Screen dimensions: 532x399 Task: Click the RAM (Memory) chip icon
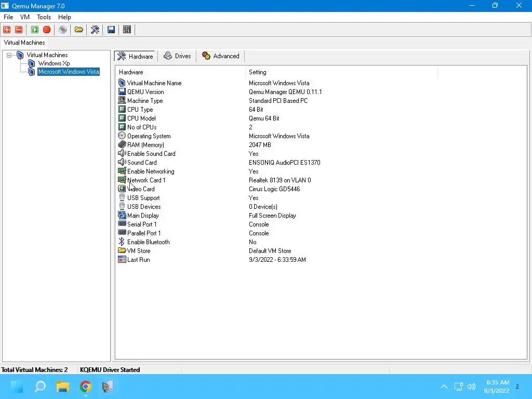122,144
